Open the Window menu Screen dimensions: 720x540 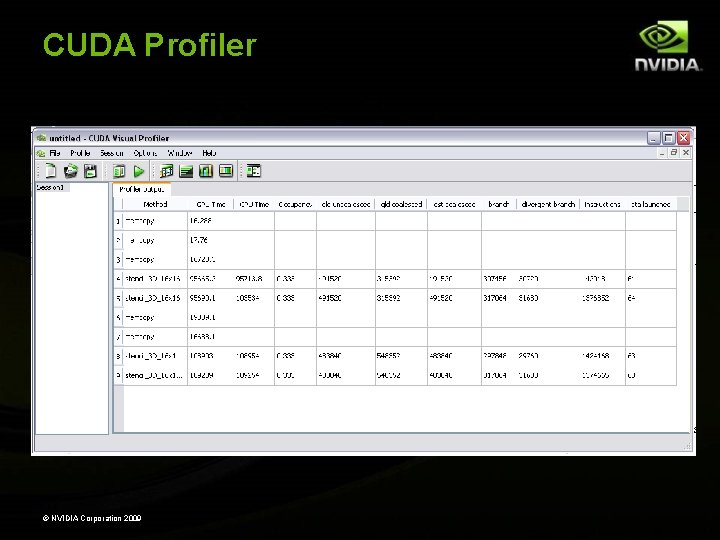180,153
